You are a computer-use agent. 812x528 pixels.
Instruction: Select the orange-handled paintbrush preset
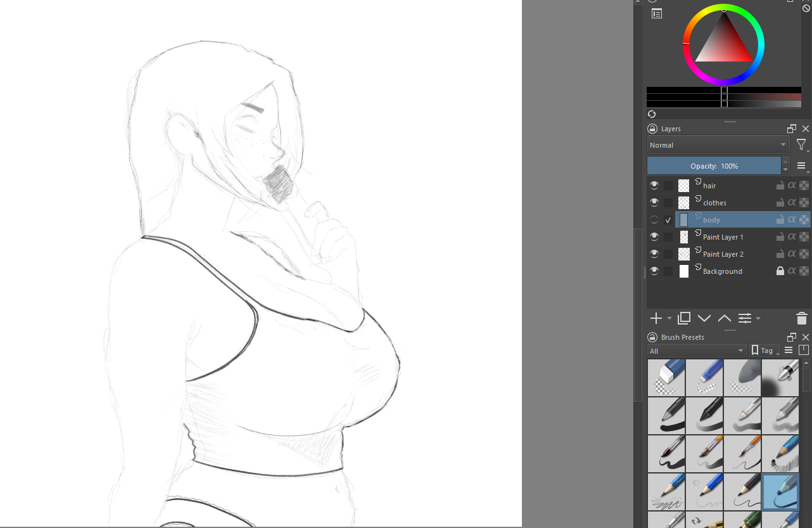pyautogui.click(x=742, y=454)
